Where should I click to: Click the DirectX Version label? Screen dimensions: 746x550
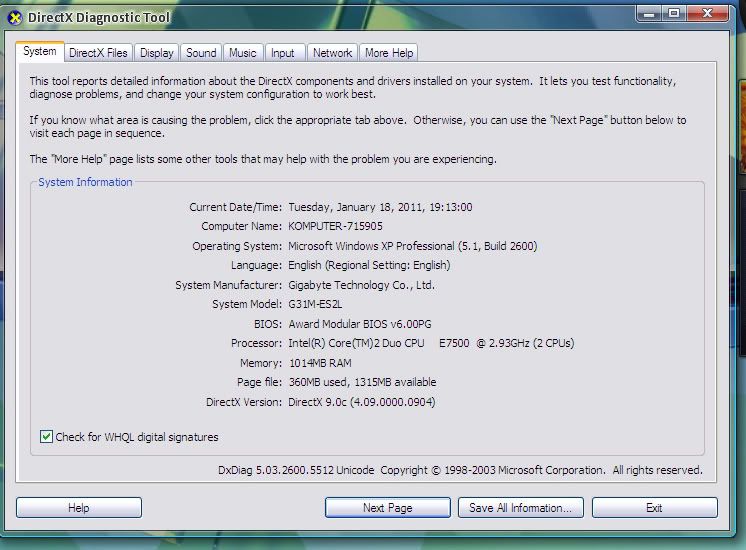[x=244, y=402]
